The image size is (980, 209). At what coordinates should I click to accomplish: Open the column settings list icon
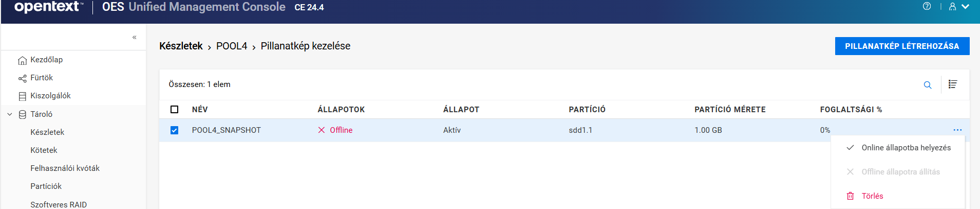(x=953, y=84)
